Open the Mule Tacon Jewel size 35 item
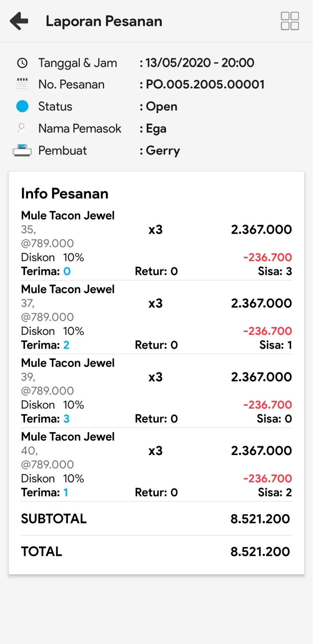313x644 pixels. (68, 215)
